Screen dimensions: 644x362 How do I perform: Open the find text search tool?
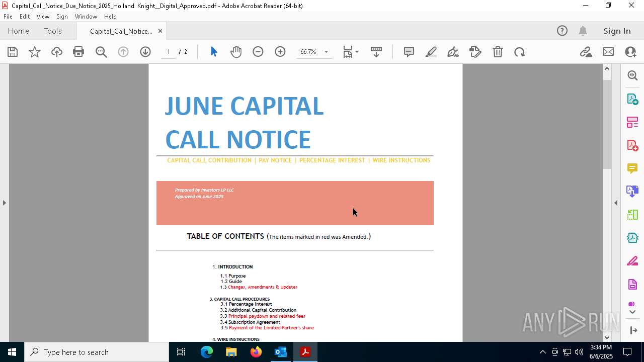pos(101,52)
